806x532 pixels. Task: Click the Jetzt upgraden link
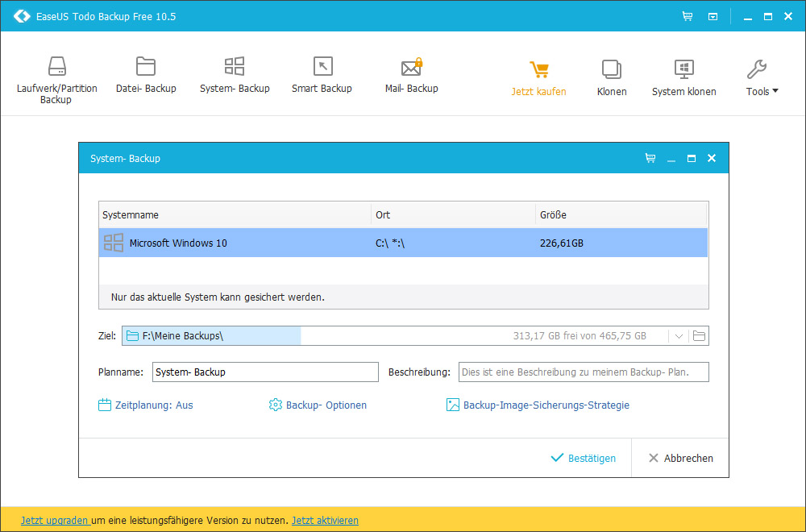pyautogui.click(x=55, y=521)
